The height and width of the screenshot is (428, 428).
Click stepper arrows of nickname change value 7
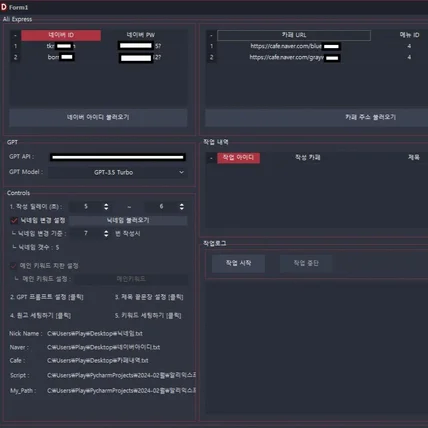[106, 234]
